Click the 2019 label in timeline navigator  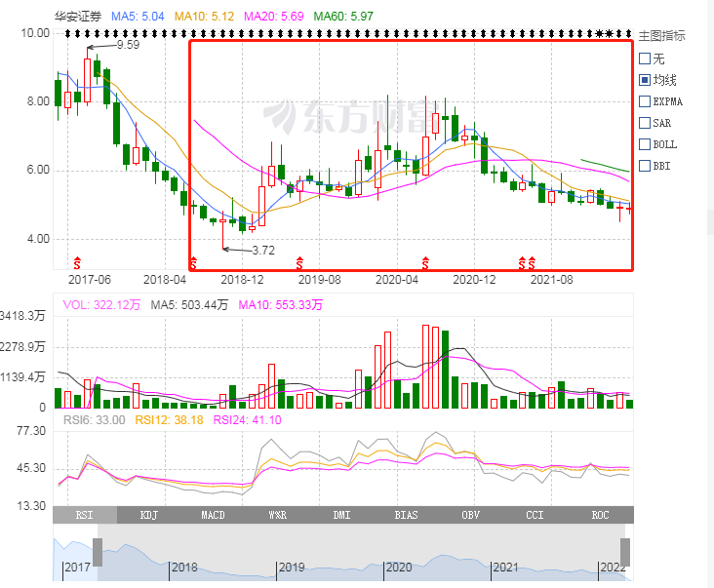(292, 568)
